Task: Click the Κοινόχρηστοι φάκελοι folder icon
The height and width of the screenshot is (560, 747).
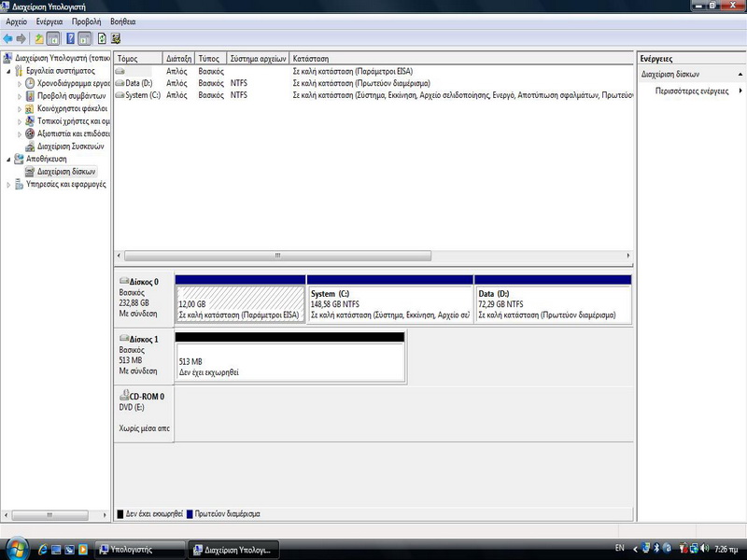Action: pyautogui.click(x=30, y=108)
